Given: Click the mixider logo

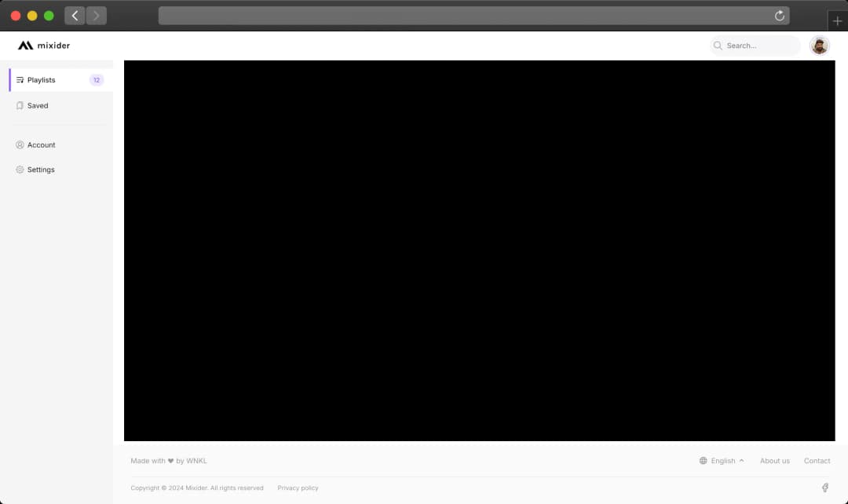Looking at the screenshot, I should click(x=43, y=45).
